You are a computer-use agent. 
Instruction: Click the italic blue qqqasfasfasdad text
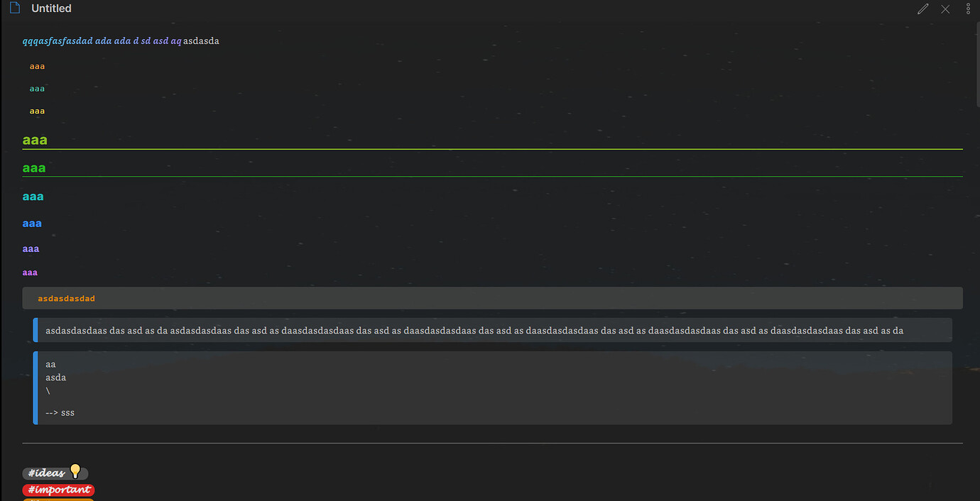(x=58, y=41)
